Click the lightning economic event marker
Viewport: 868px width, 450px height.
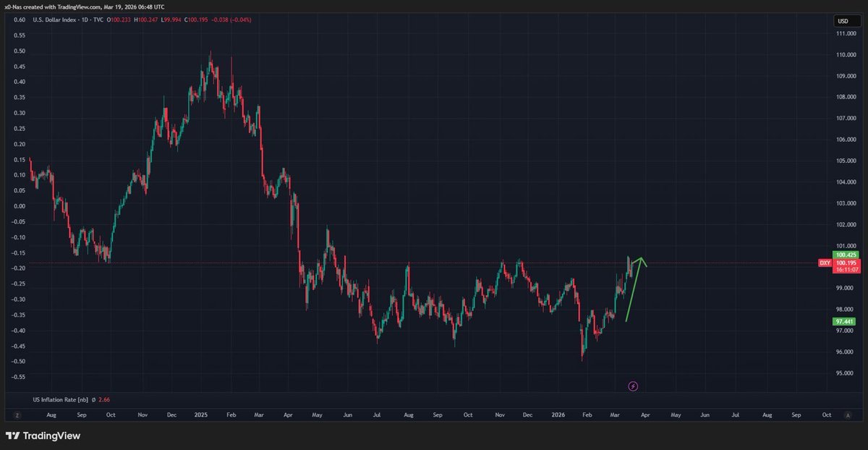click(x=633, y=386)
